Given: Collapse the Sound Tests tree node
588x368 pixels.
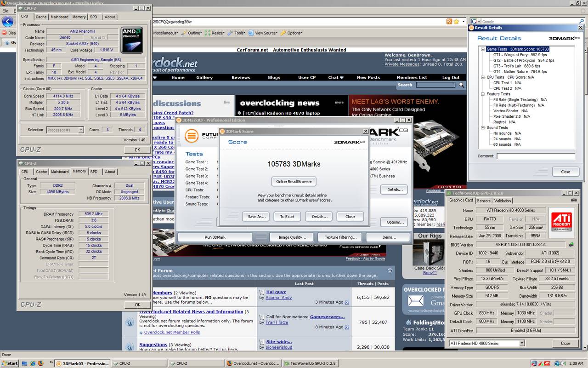Looking at the screenshot, I should tap(483, 128).
